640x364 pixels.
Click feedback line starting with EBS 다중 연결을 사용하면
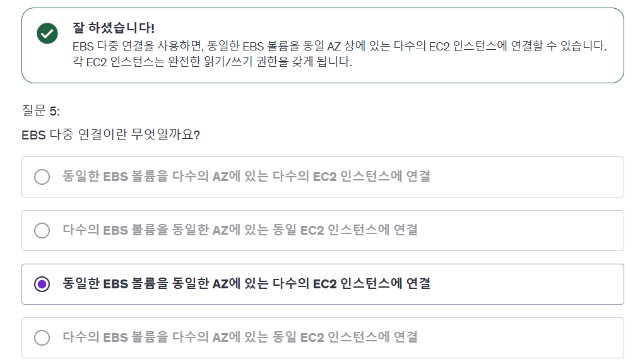tap(340, 46)
